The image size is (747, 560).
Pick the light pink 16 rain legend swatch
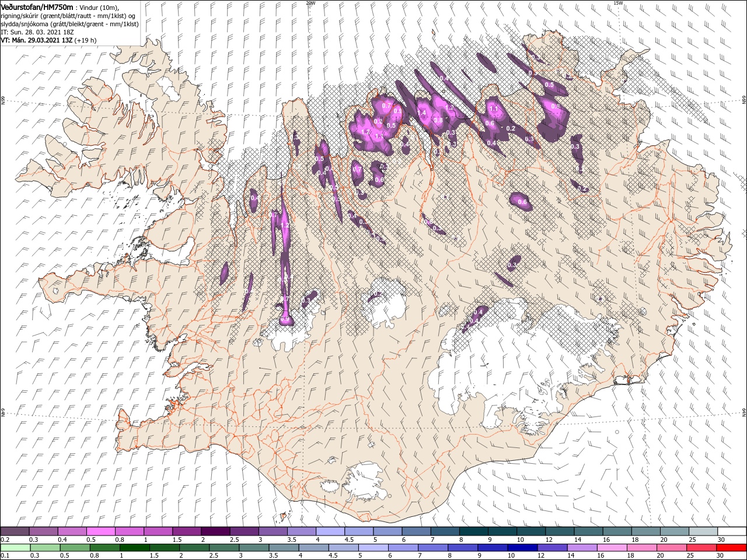point(612,548)
